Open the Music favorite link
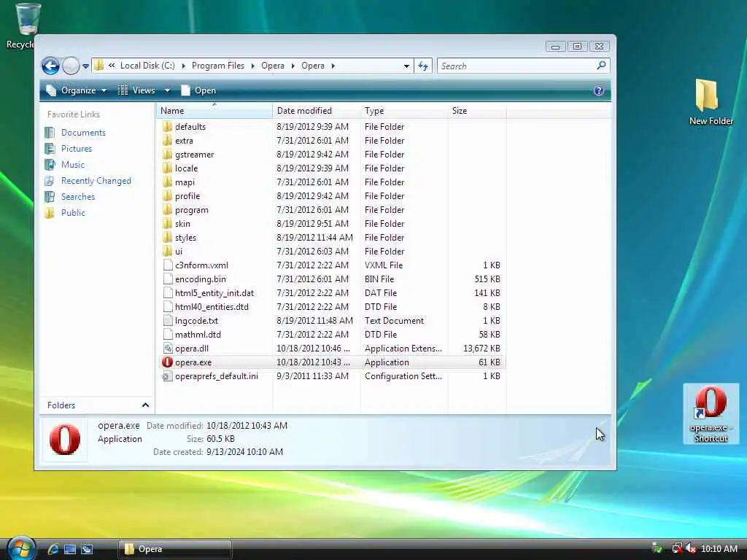 click(72, 165)
